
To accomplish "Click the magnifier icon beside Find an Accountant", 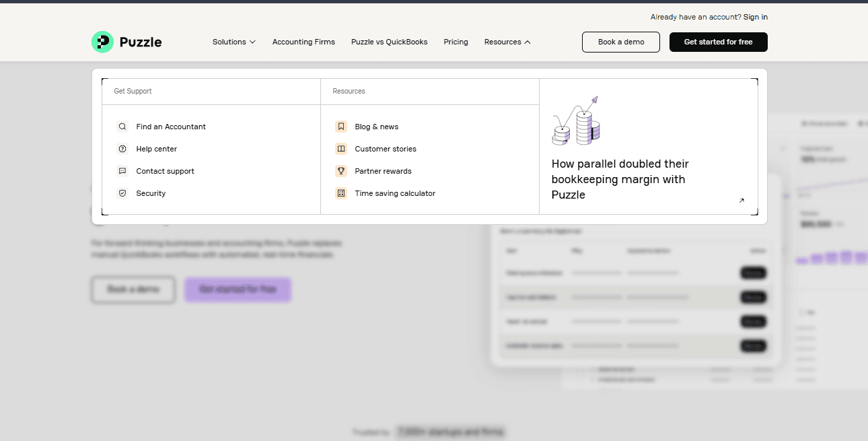I will pos(122,127).
